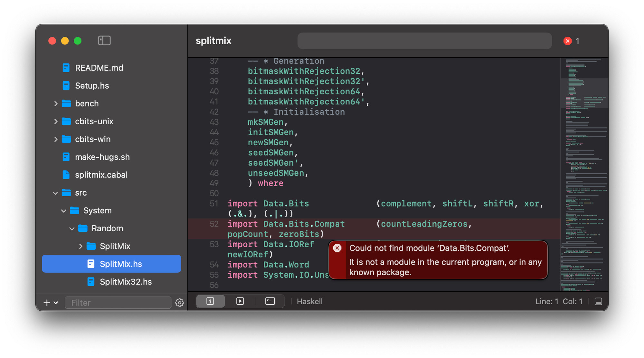Select SplitMix.hs in the file tree

[111, 264]
